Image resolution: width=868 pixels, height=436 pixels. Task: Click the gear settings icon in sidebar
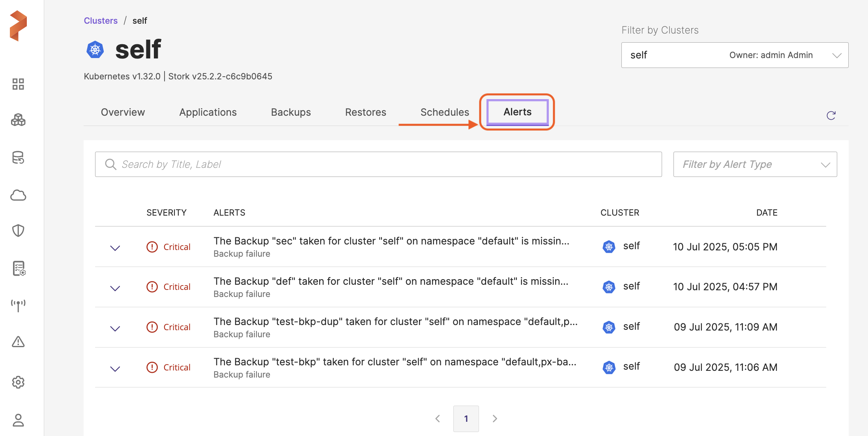(18, 382)
